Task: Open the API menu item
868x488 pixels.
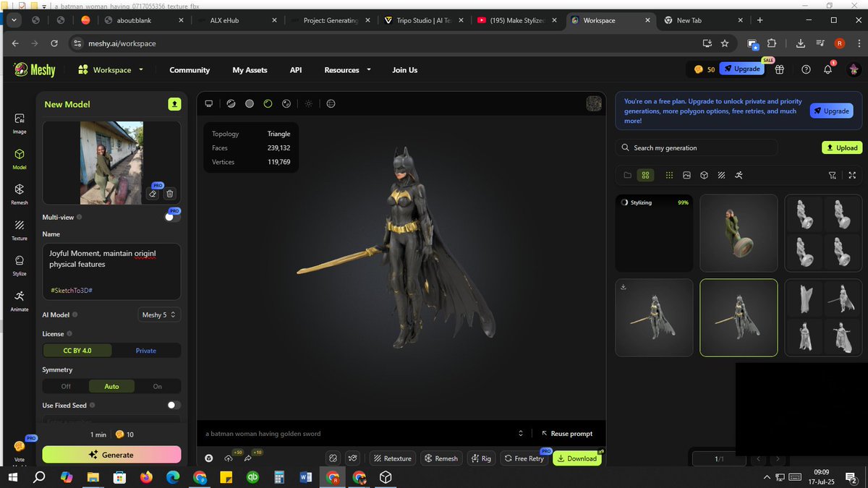Action: point(296,70)
